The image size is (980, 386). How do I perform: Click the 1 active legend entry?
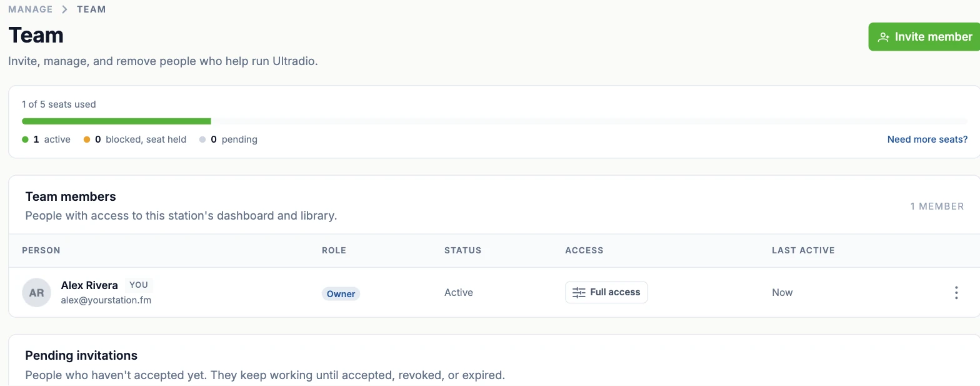[x=46, y=140]
